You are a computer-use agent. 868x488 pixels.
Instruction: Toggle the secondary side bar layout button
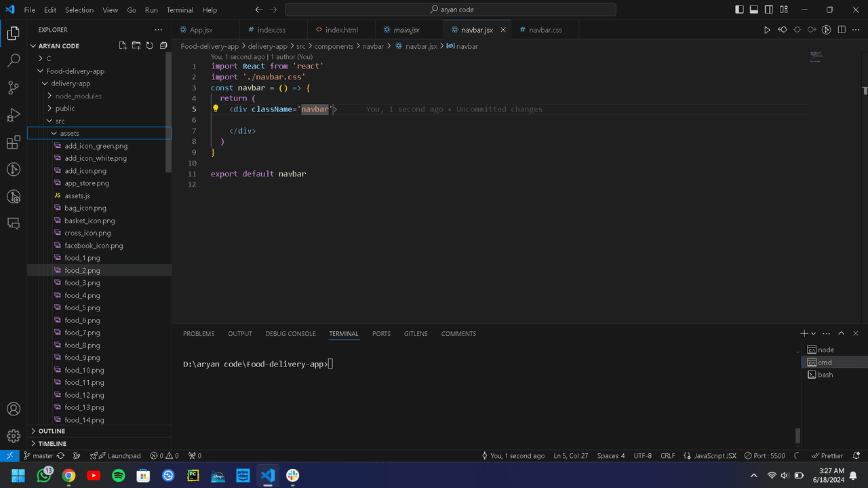pos(769,10)
